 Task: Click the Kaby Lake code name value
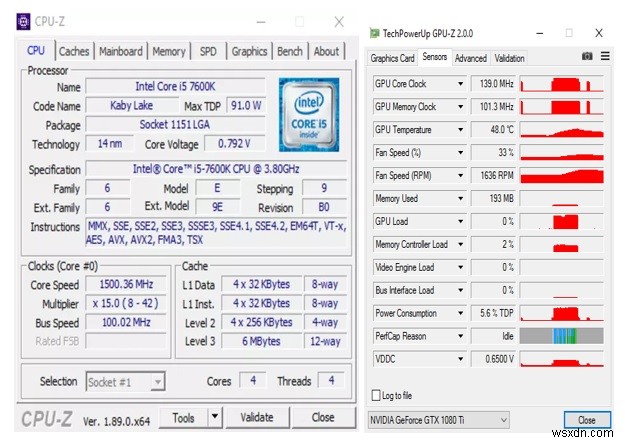point(132,105)
